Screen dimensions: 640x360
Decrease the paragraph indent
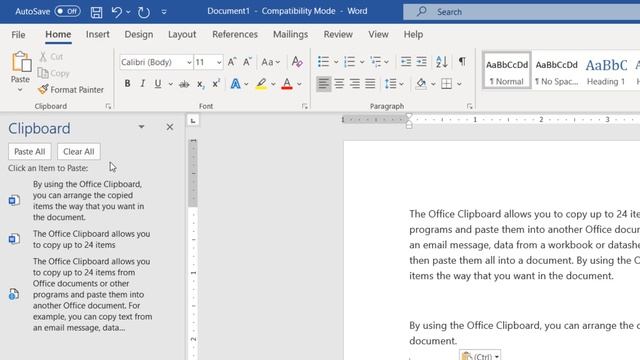click(x=406, y=62)
